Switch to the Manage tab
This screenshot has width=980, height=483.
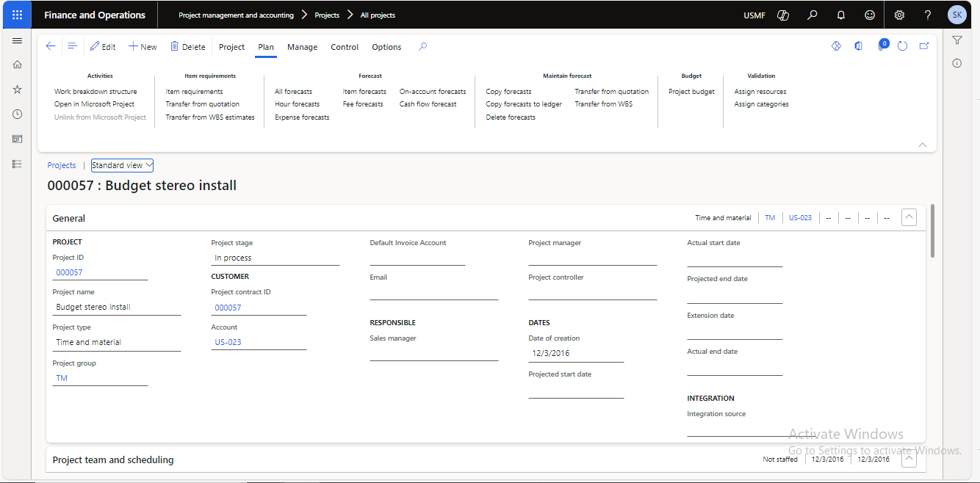point(302,47)
